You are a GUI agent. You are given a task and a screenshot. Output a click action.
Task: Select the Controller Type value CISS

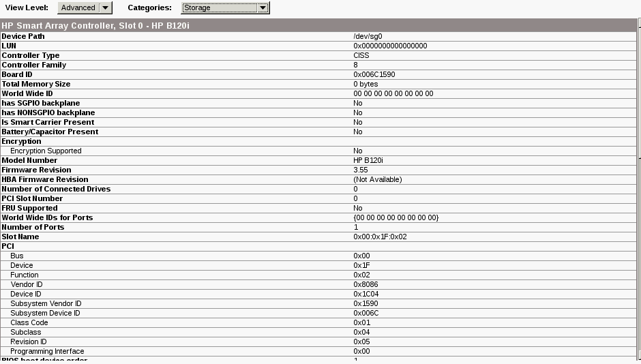pos(361,55)
